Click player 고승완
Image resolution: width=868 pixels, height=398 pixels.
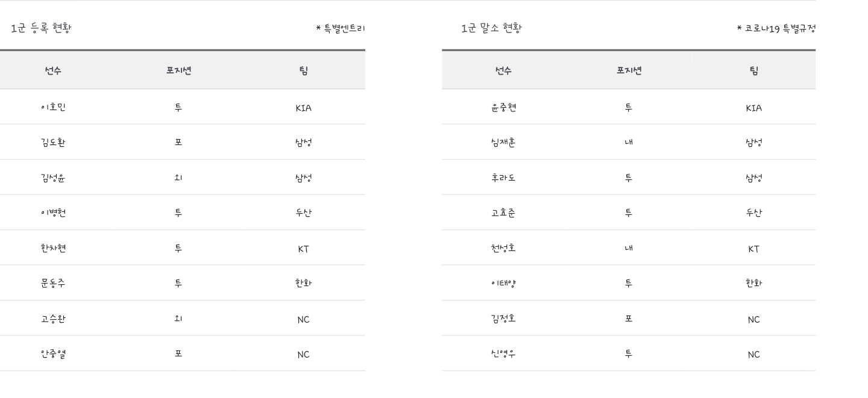click(x=53, y=319)
